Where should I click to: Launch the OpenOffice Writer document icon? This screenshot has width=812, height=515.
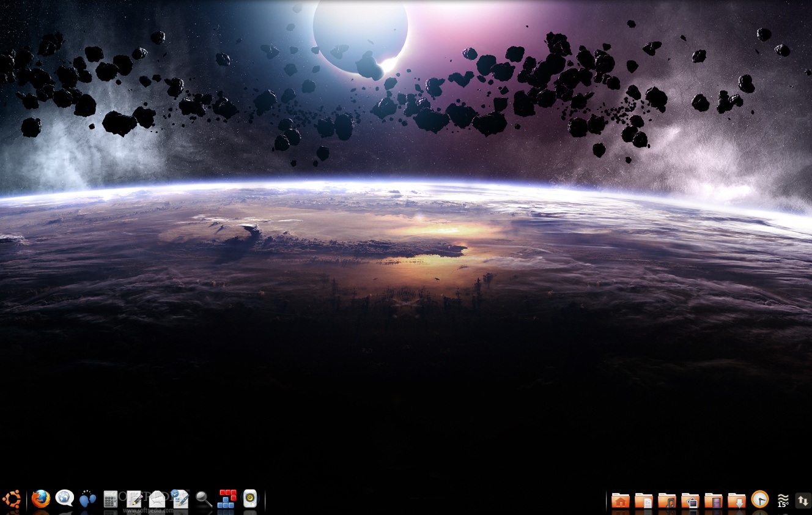point(180,499)
